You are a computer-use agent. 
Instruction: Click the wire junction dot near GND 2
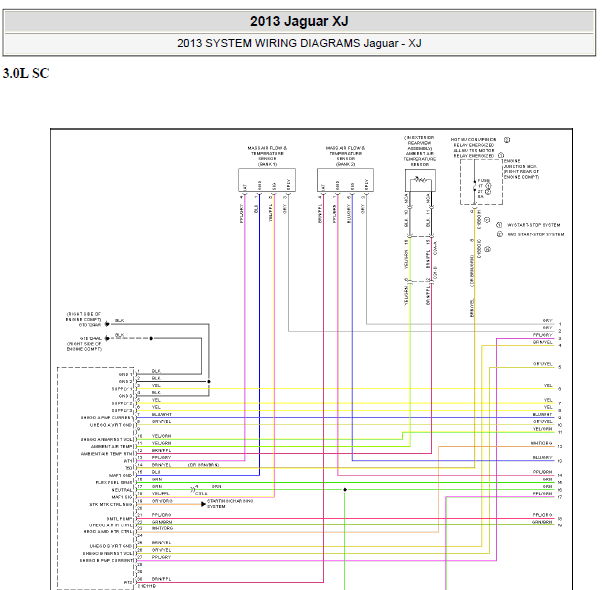point(209,381)
